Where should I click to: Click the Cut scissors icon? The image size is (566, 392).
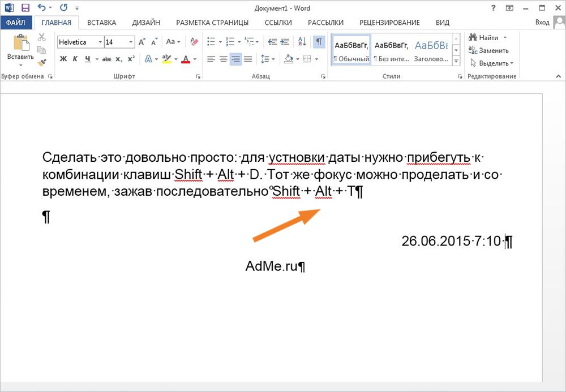click(x=42, y=37)
